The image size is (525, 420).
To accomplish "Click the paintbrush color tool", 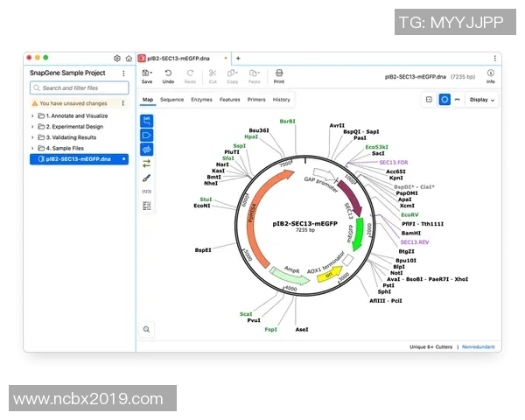I will click(147, 178).
